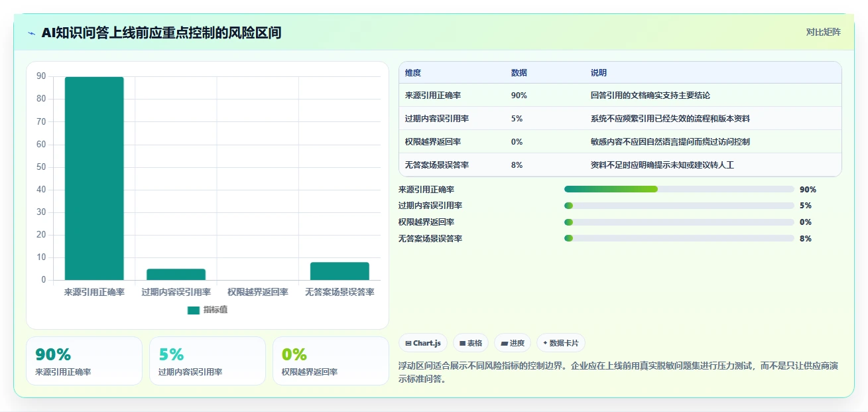Select the 进度 tag chip

[513, 343]
